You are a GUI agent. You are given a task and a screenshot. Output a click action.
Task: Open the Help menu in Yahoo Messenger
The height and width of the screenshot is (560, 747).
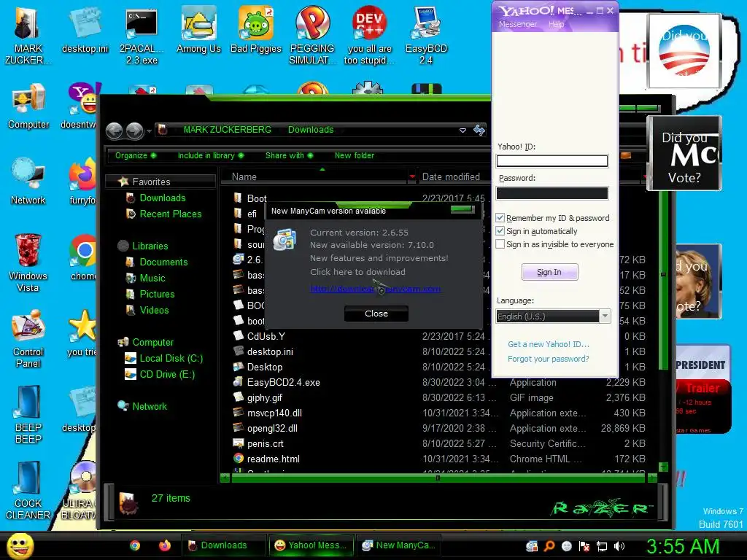click(555, 24)
